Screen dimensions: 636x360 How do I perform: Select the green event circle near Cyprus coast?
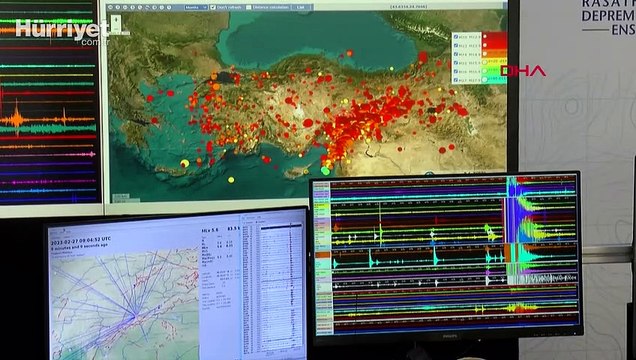325,171
